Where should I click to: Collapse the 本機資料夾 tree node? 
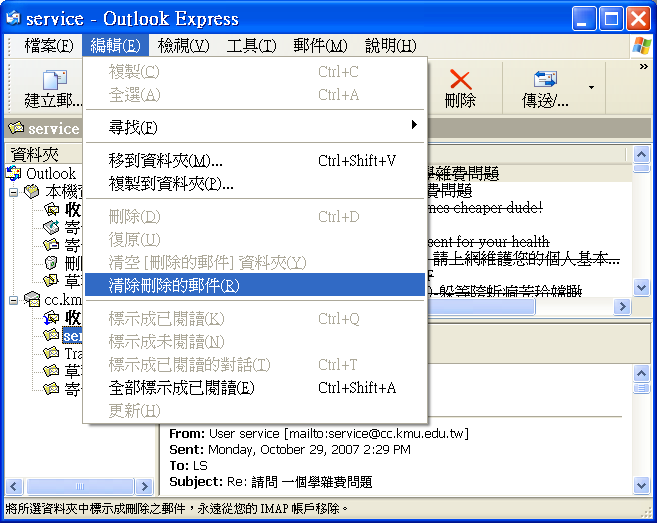13,192
